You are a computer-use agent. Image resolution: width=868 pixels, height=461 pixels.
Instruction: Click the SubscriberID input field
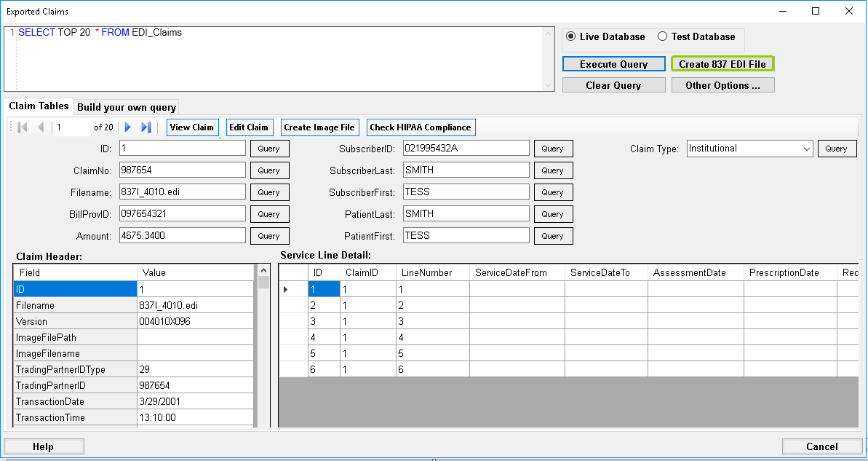[466, 148]
